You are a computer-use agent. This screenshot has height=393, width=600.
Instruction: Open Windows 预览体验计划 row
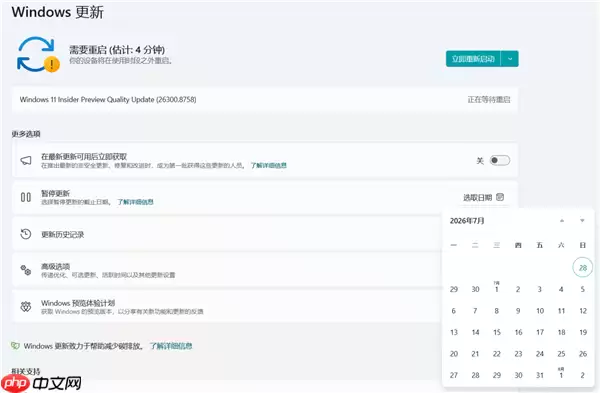tap(227, 307)
